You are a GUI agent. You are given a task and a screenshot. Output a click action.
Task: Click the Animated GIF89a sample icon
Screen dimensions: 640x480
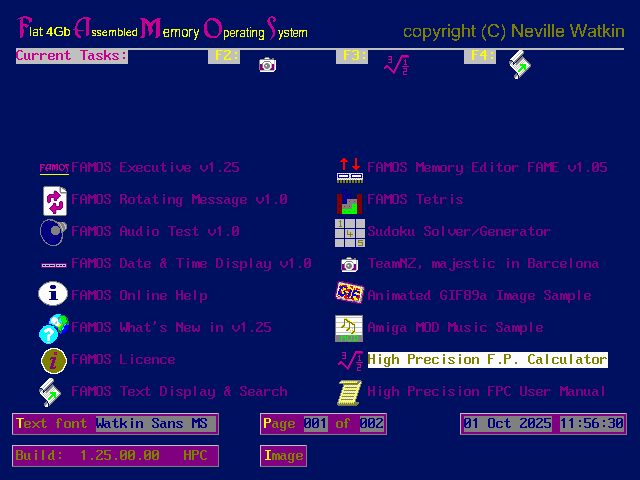pos(349,295)
